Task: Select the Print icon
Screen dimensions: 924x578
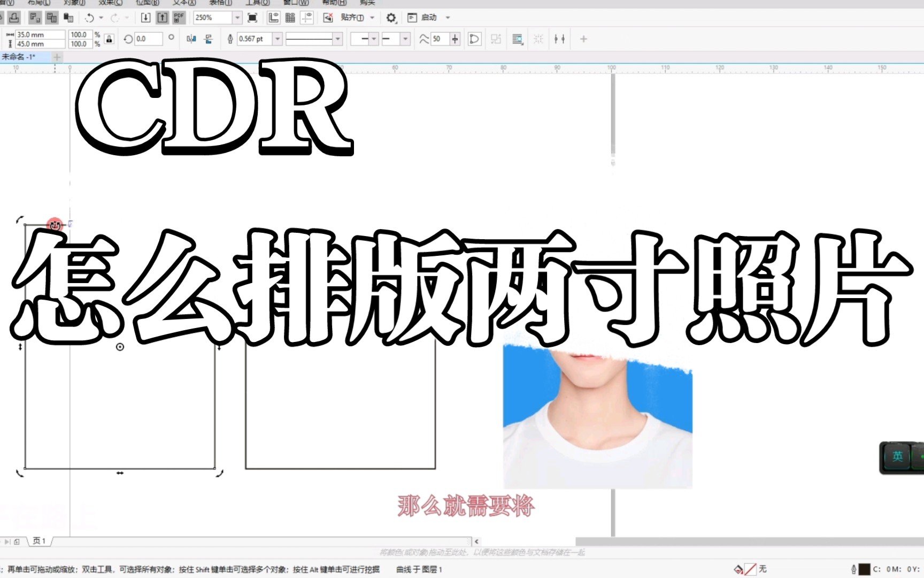Action: [13, 18]
